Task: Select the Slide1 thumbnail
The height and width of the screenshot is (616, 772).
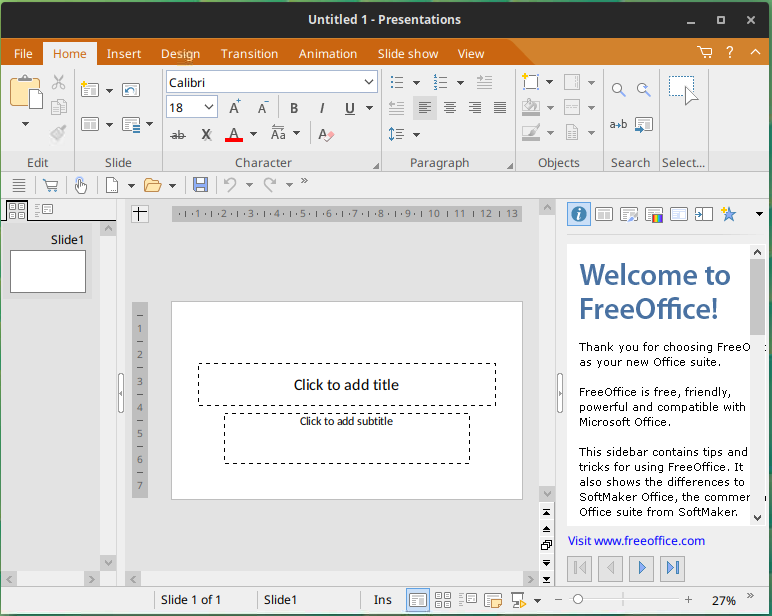Action: pos(48,271)
